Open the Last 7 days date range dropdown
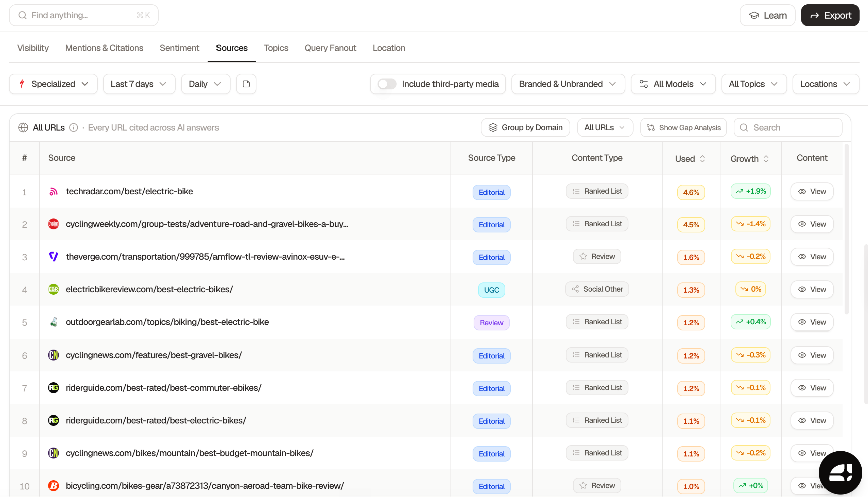868x497 pixels. (x=139, y=84)
